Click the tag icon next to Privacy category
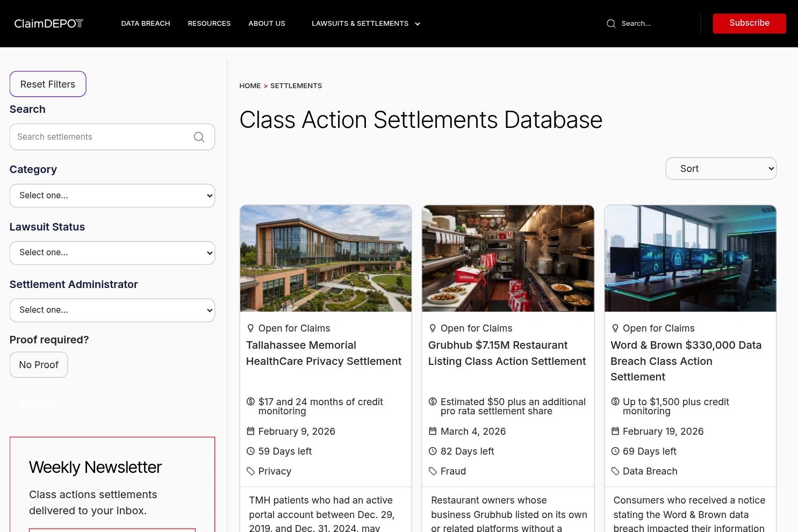The image size is (798, 532). 250,471
